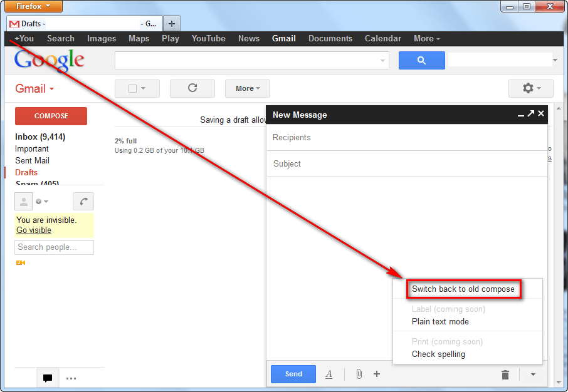This screenshot has height=392, width=568.
Task: Click the plus insert options icon
Action: (377, 374)
